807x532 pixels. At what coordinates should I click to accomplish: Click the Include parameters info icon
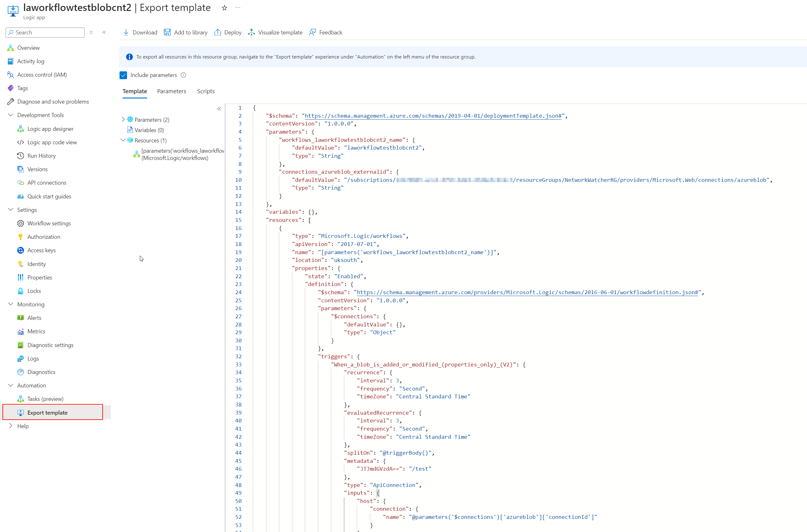pyautogui.click(x=183, y=75)
